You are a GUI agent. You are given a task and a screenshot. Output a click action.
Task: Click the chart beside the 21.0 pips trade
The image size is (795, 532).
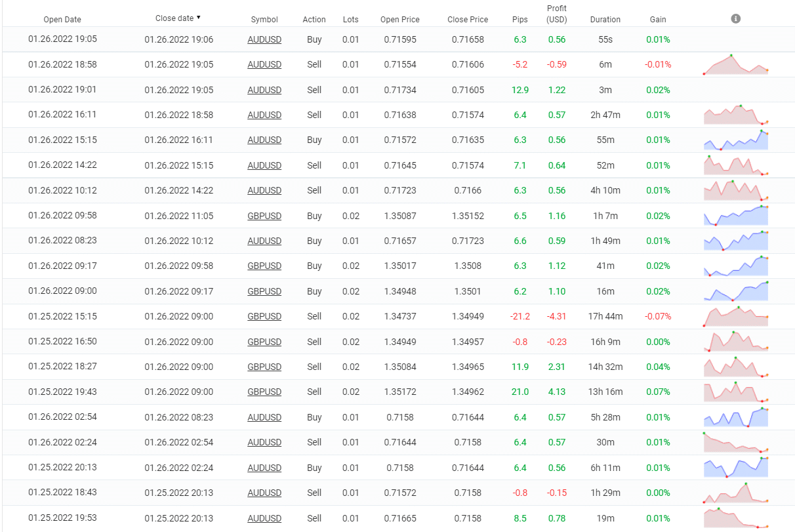[x=736, y=392]
